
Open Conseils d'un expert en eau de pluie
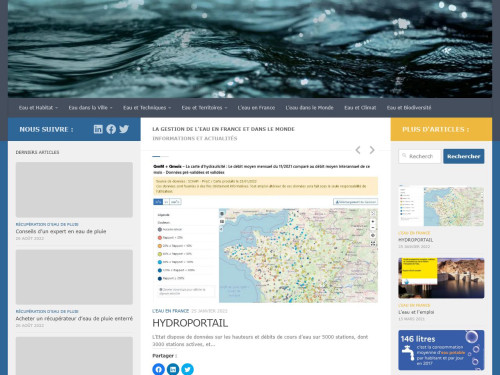(61, 231)
